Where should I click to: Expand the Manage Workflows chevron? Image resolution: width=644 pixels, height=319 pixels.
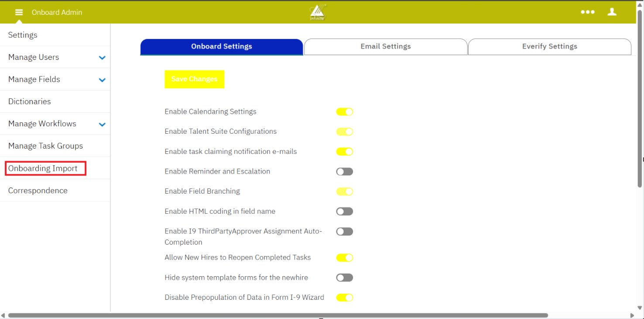tap(102, 125)
